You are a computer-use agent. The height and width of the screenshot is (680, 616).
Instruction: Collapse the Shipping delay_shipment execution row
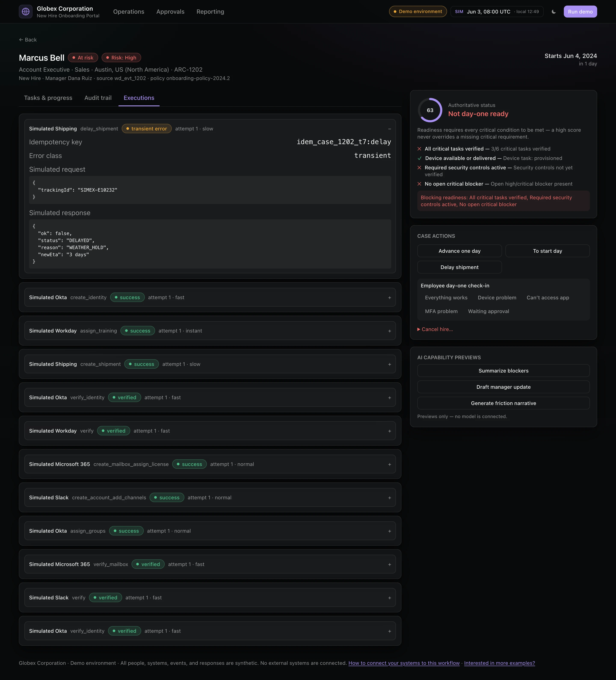click(210, 129)
